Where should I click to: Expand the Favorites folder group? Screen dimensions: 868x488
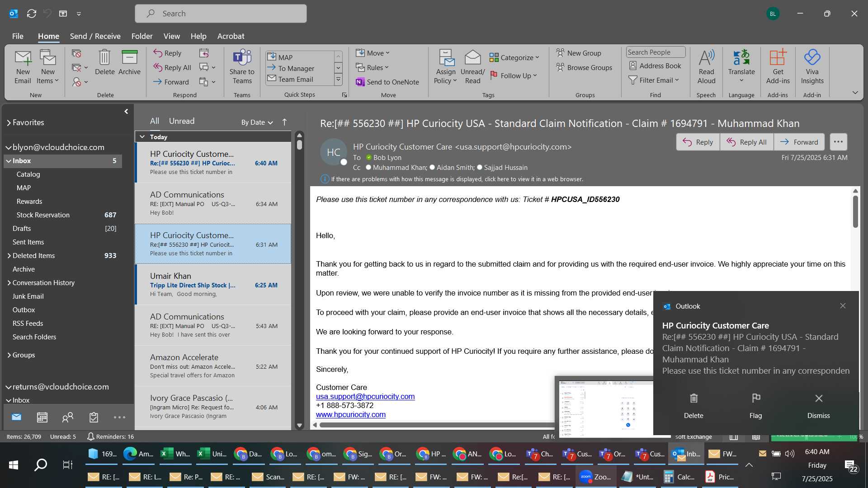click(x=9, y=122)
